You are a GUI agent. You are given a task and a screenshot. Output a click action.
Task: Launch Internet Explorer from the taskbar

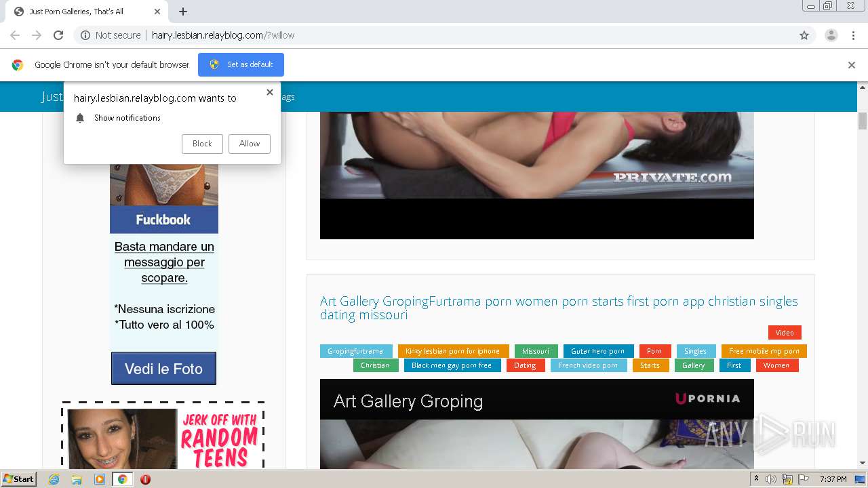point(54,479)
